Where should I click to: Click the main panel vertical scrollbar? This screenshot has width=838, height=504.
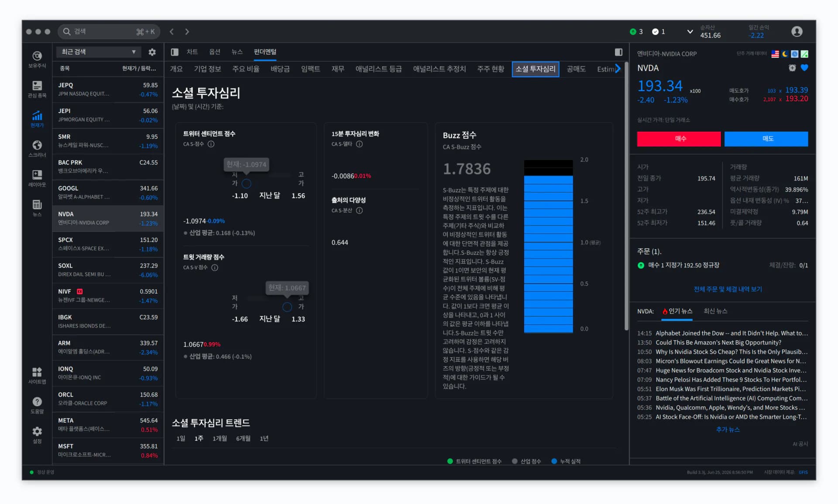pyautogui.click(x=626, y=196)
